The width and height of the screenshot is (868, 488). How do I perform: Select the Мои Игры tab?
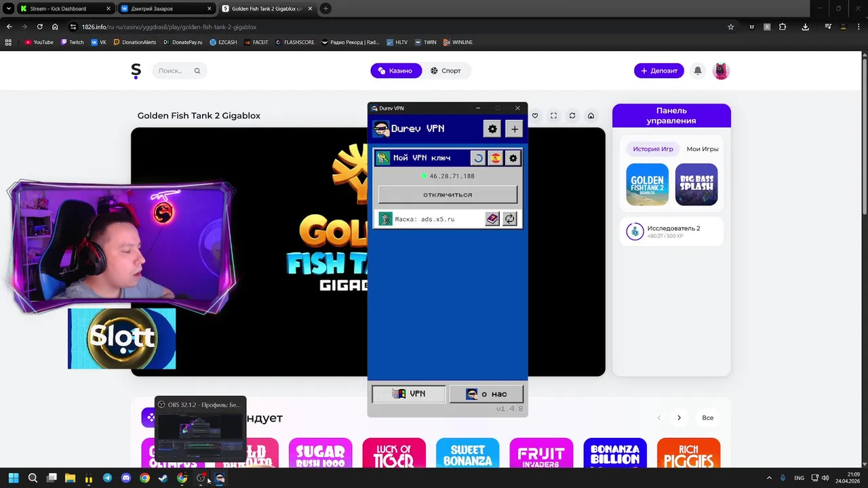point(703,149)
